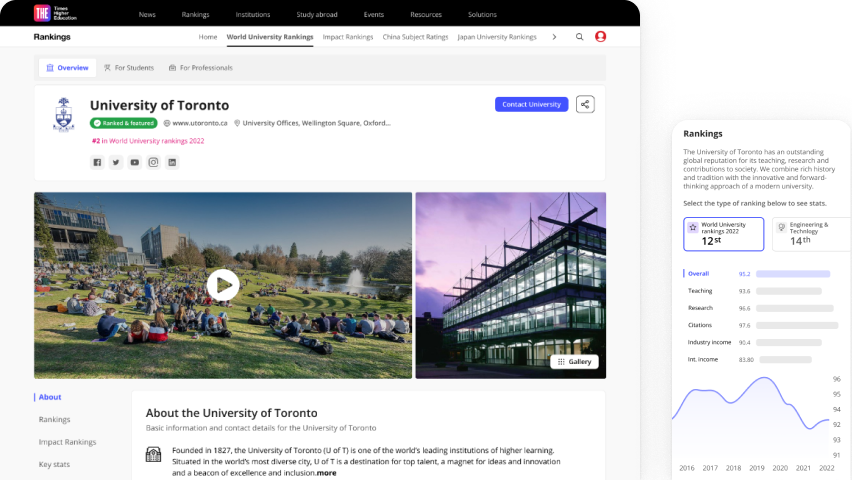This screenshot has width=852, height=480.
Task: Click the Contact University button
Action: [531, 104]
